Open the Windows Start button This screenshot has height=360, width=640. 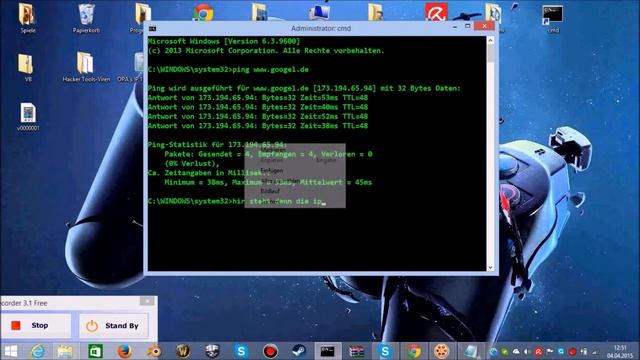click(x=11, y=351)
